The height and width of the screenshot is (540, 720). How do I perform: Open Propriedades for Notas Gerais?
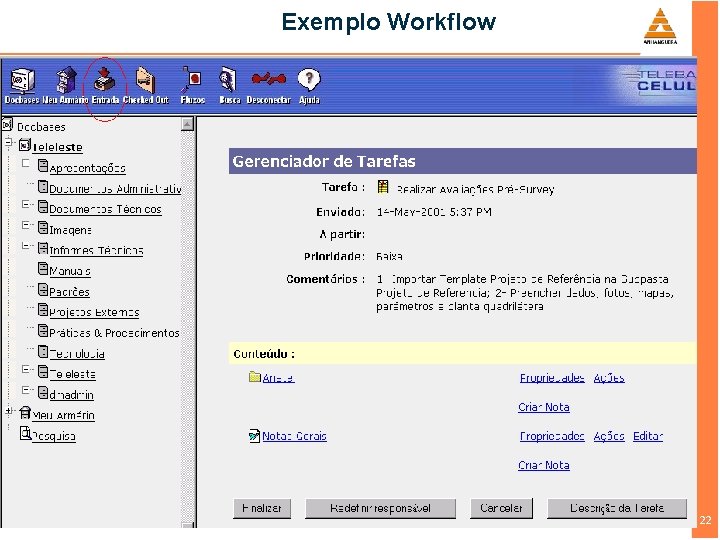pos(552,436)
